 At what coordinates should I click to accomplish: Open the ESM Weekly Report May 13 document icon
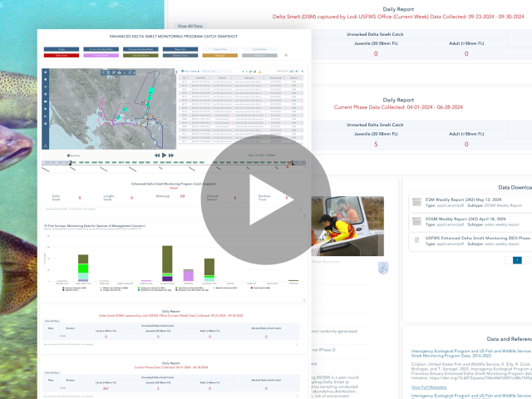pos(416,202)
